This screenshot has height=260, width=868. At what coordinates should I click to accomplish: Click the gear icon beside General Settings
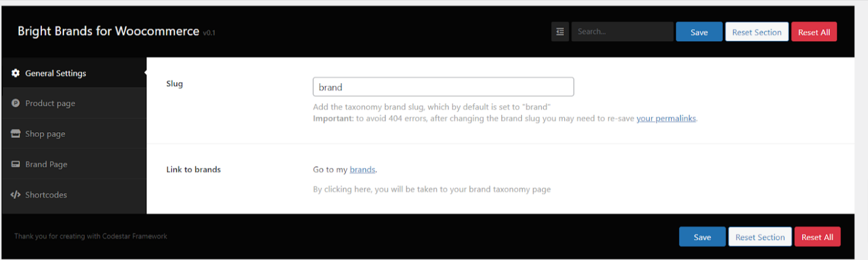click(16, 73)
